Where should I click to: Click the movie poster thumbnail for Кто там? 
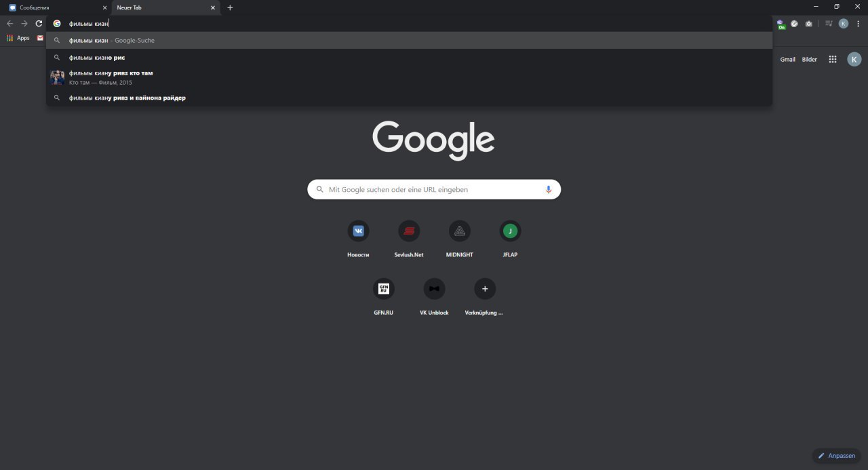57,77
